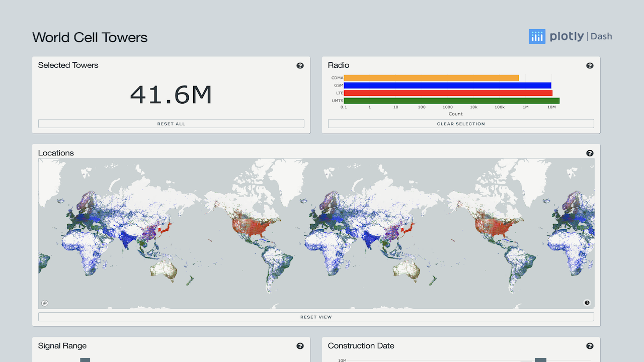This screenshot has height=362, width=644.
Task: Click the 41.6M tower count
Action: [x=171, y=95]
